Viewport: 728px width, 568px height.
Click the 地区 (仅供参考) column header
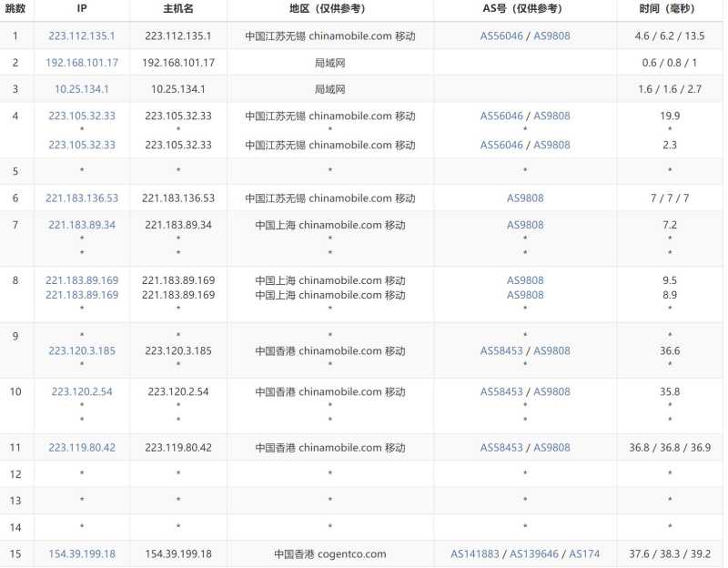point(329,9)
